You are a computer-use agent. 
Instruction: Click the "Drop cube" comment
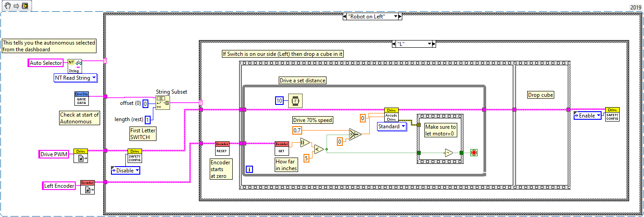pyautogui.click(x=541, y=95)
